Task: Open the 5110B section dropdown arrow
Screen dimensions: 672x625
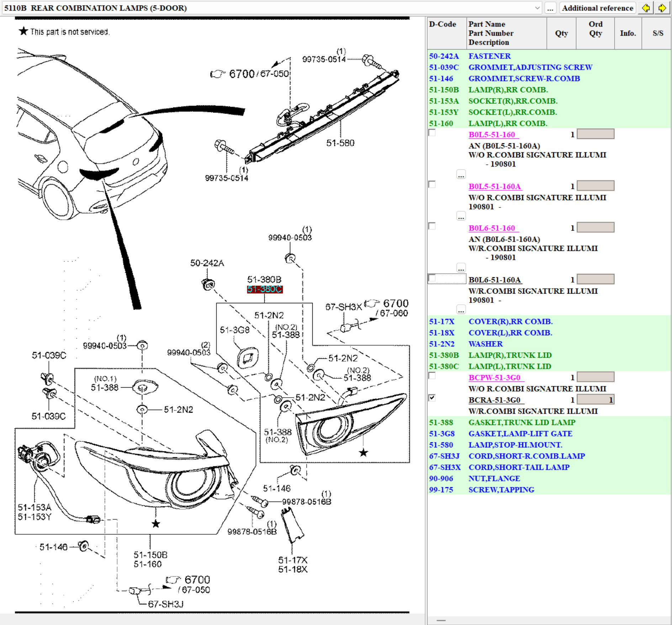Action: pos(537,8)
